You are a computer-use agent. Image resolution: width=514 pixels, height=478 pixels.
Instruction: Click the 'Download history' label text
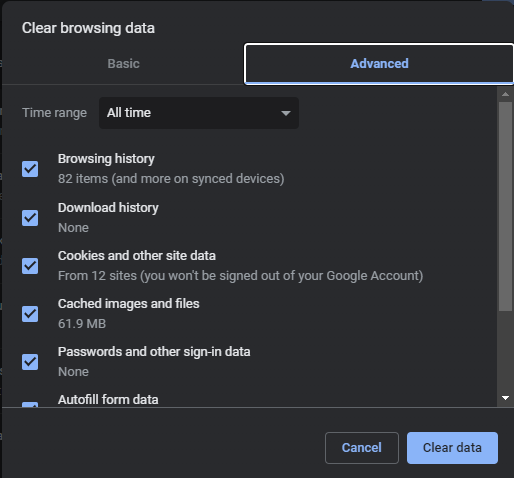pos(108,208)
